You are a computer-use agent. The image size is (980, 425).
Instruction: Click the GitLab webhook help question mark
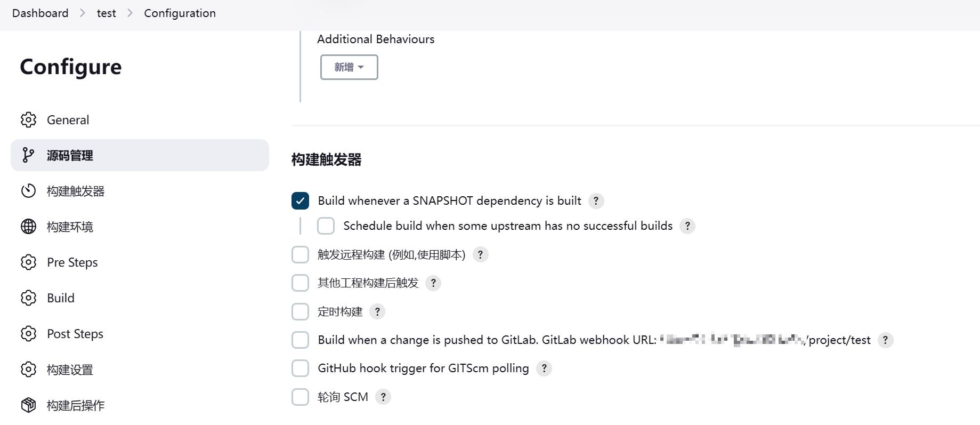pyautogui.click(x=885, y=340)
